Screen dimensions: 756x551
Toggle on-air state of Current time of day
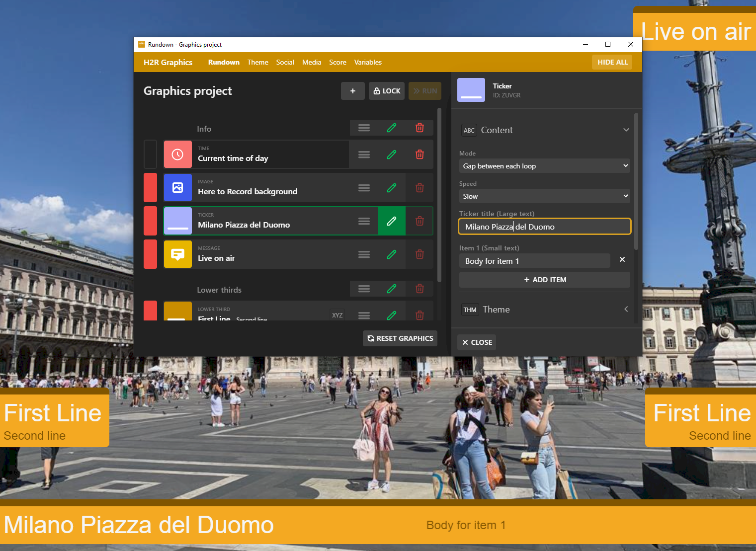tap(150, 154)
